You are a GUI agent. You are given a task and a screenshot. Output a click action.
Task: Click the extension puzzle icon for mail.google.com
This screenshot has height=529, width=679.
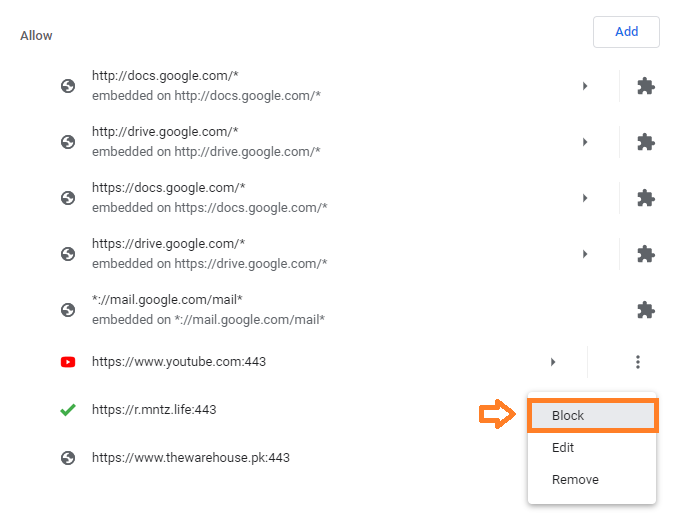(x=646, y=310)
